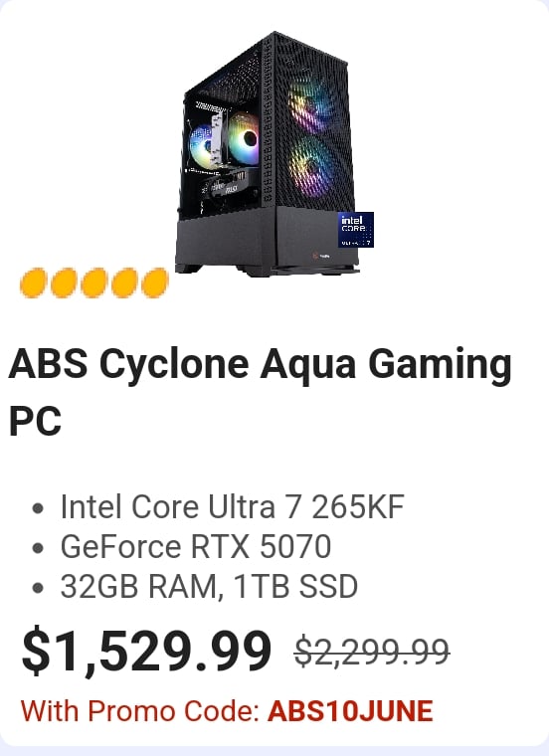Click the first rating egg icon

[x=33, y=283]
